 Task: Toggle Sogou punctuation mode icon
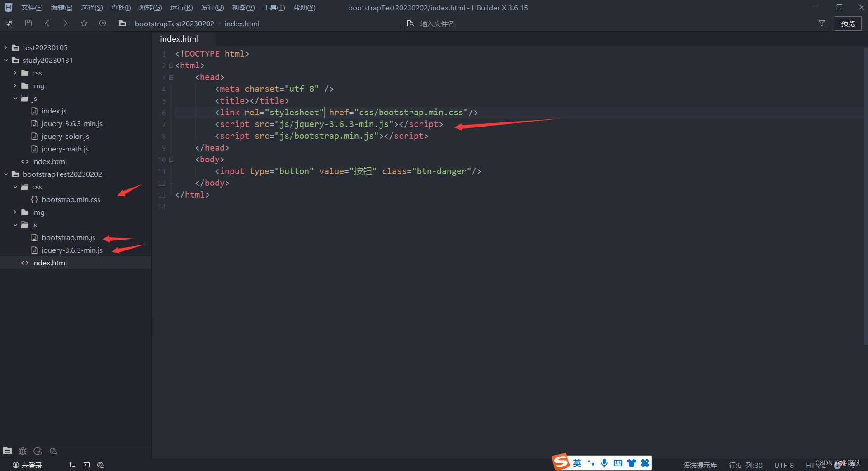(591, 463)
